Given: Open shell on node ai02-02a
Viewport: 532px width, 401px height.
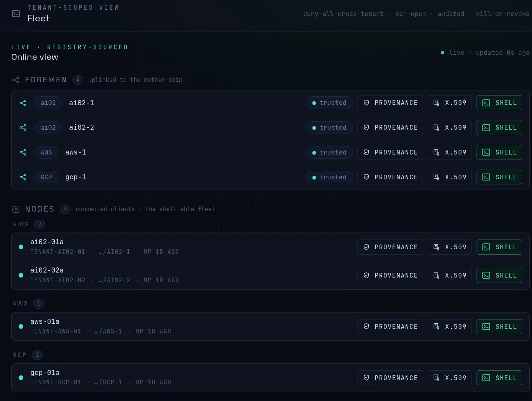Looking at the screenshot, I should pos(499,276).
